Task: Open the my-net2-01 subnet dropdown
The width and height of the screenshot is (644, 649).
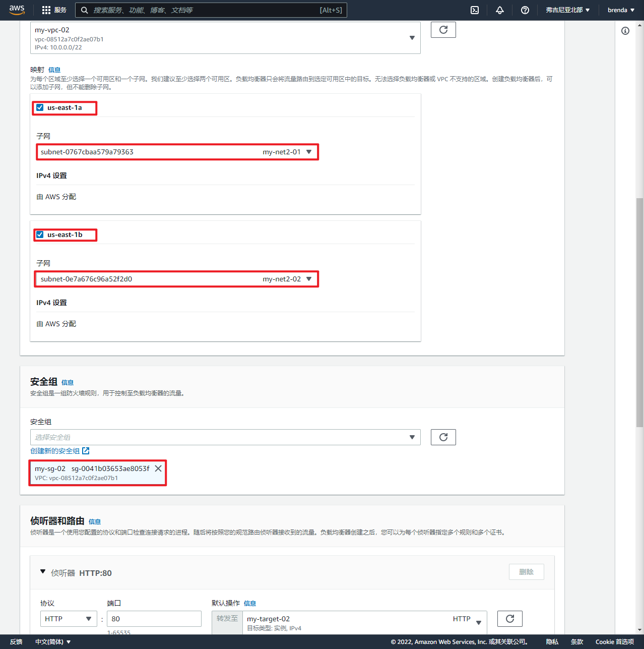Action: [x=177, y=152]
